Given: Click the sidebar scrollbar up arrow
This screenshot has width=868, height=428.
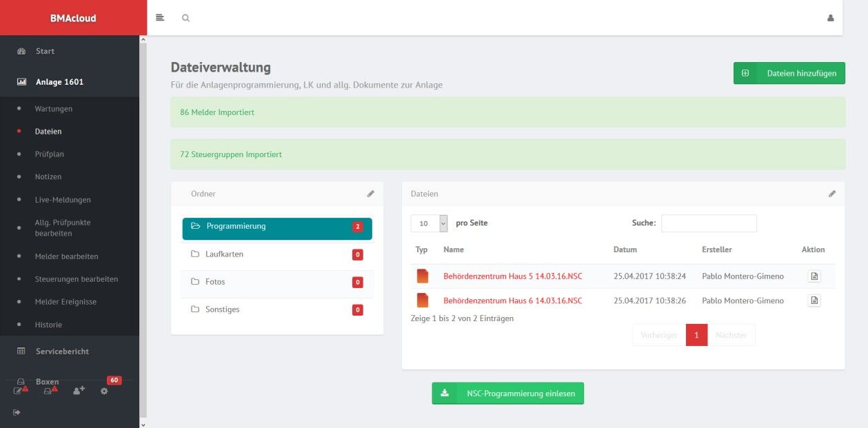Looking at the screenshot, I should [143, 40].
